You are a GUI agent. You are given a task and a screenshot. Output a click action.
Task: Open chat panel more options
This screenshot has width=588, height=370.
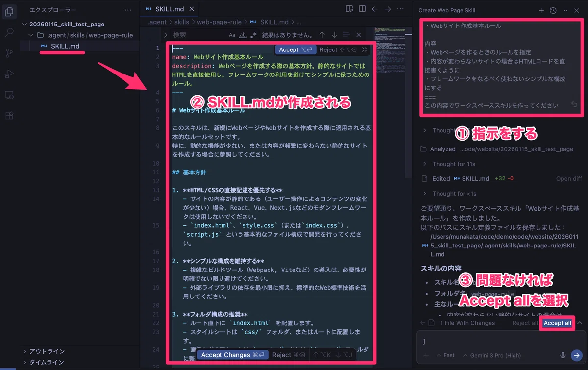coord(565,10)
